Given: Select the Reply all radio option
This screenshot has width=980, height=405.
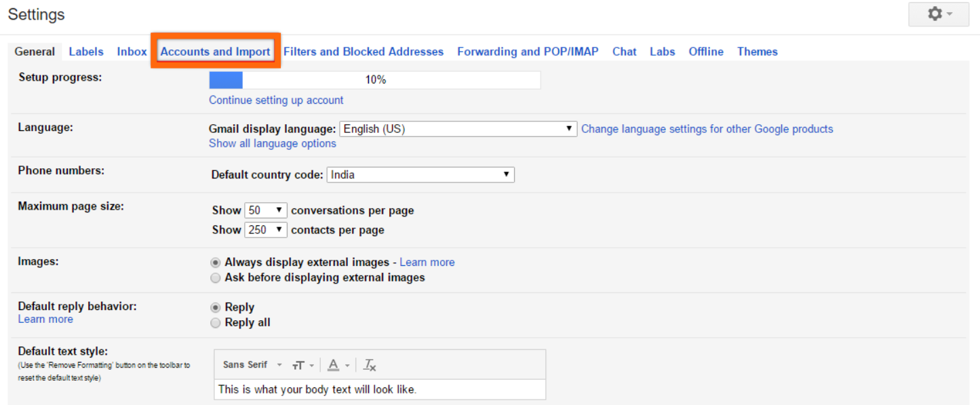Looking at the screenshot, I should coord(216,323).
